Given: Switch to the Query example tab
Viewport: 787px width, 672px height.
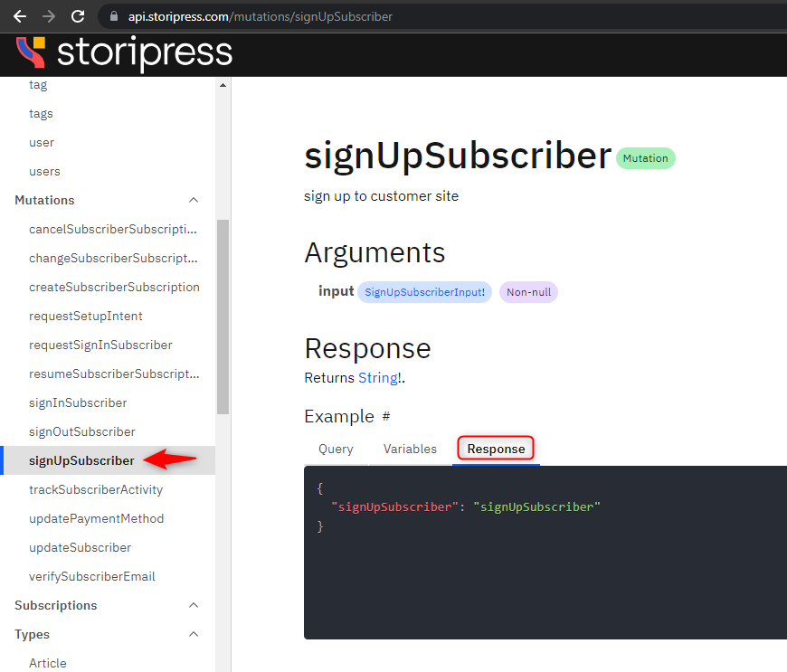Looking at the screenshot, I should [336, 449].
